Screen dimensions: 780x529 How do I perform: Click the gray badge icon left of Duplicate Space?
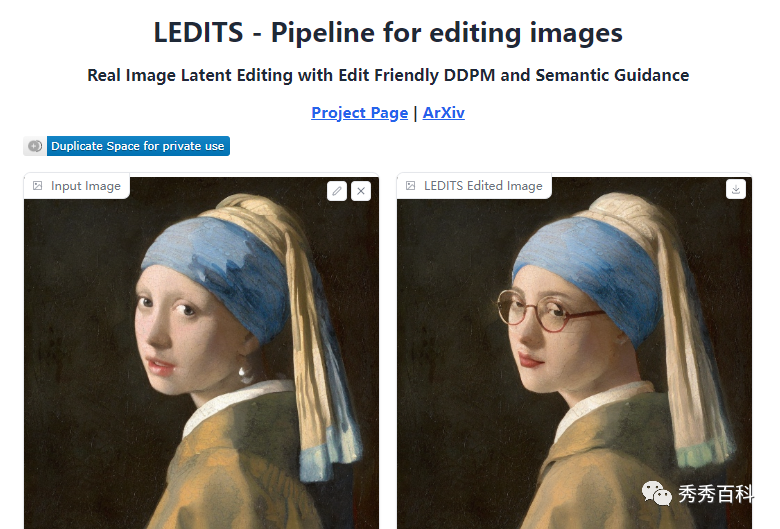tap(35, 146)
